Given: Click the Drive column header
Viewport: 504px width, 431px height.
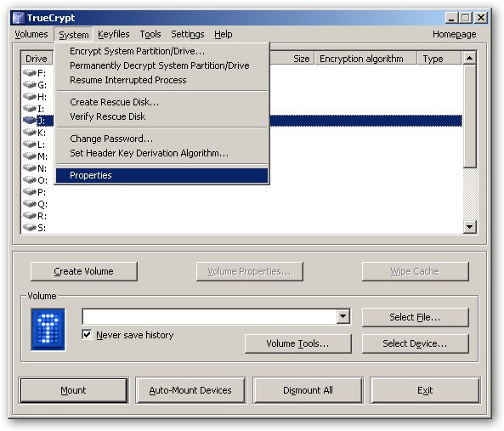Looking at the screenshot, I should (x=37, y=59).
